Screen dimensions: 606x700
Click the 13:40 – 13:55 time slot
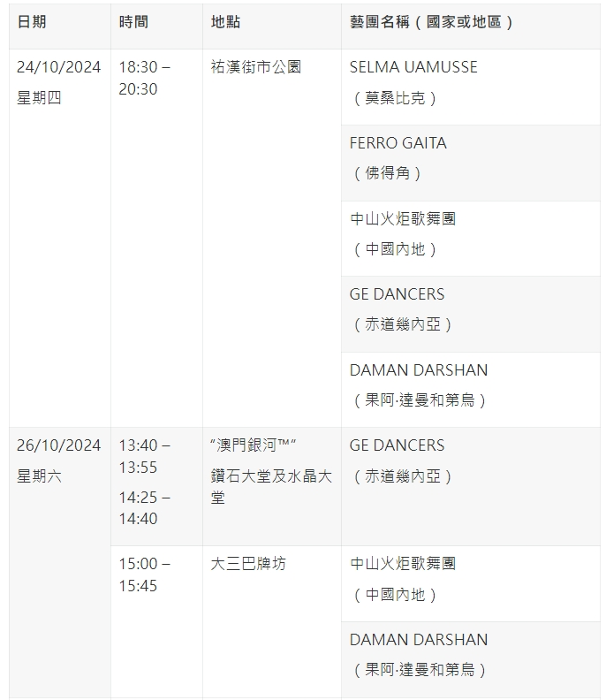tap(144, 456)
